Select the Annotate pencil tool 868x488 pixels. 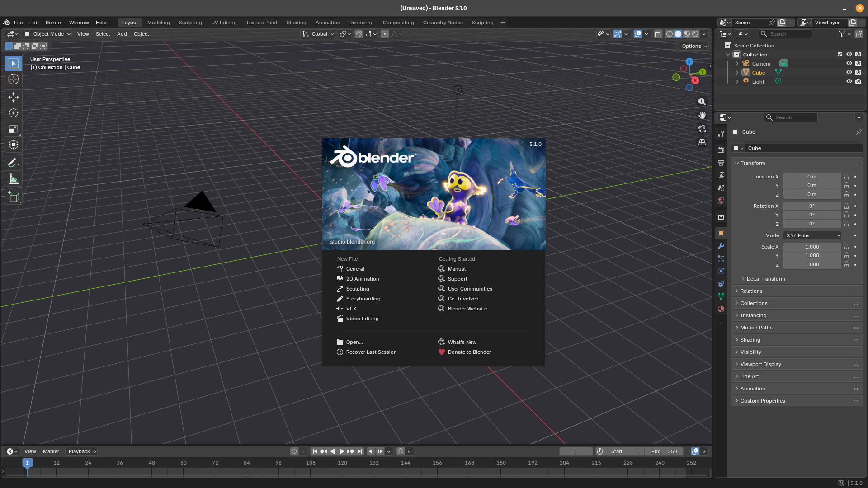coord(14,163)
